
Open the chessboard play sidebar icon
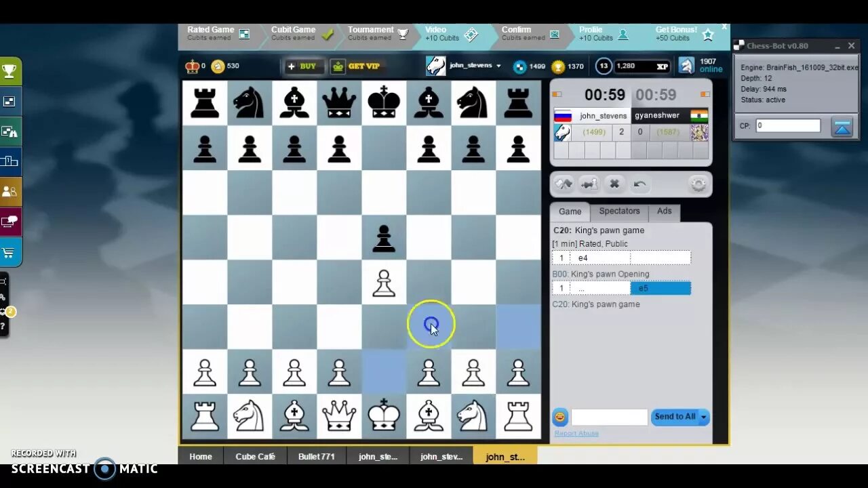[9, 102]
